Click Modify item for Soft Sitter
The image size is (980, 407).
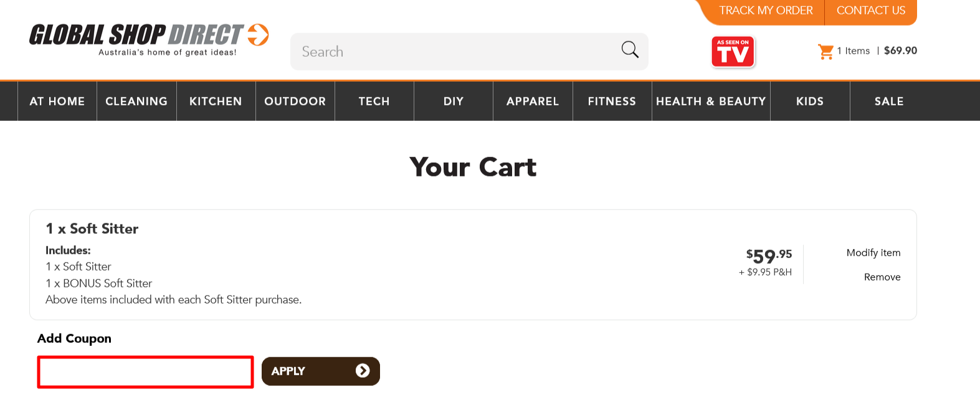click(x=873, y=252)
